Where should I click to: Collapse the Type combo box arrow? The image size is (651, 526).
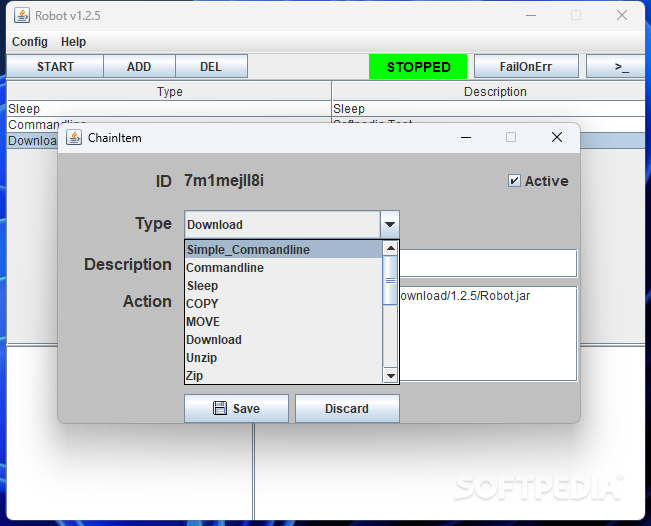389,225
